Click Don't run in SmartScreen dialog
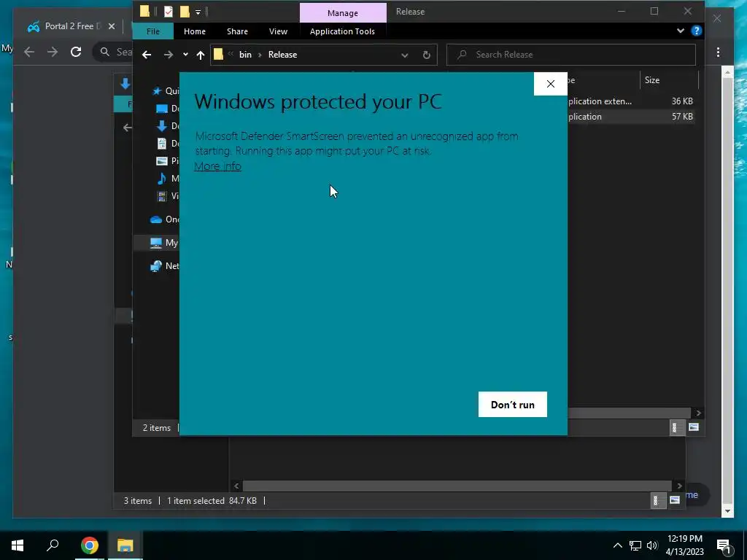 point(513,404)
